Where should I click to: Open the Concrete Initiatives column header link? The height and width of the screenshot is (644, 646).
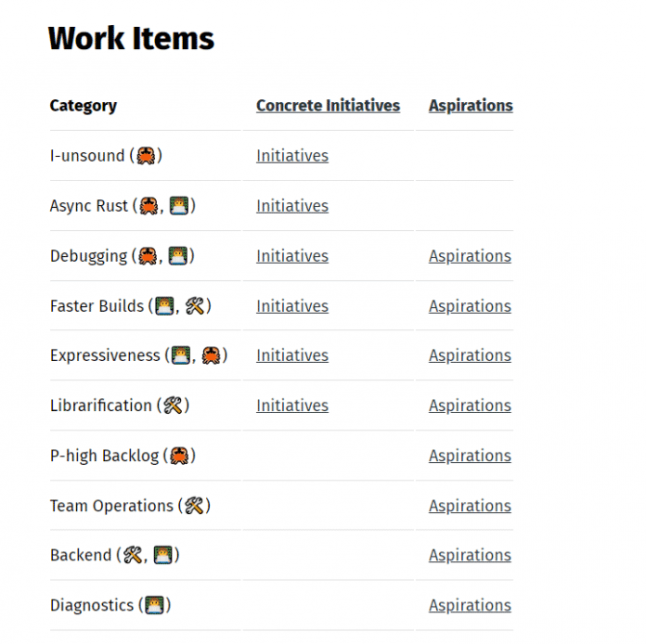pos(328,106)
